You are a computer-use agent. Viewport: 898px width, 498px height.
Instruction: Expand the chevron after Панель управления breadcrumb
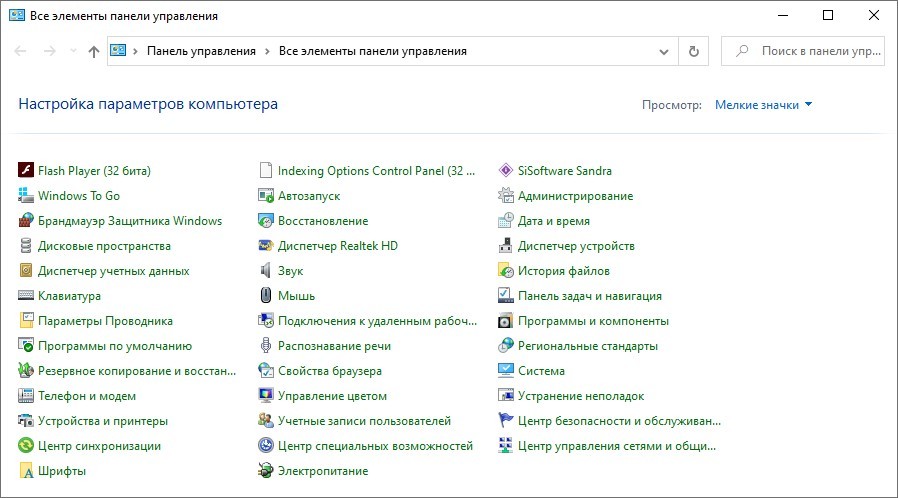(x=267, y=52)
